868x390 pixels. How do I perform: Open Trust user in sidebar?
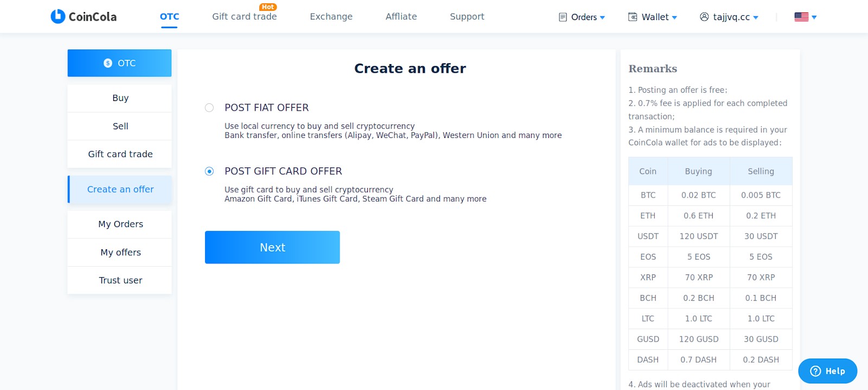coord(119,280)
